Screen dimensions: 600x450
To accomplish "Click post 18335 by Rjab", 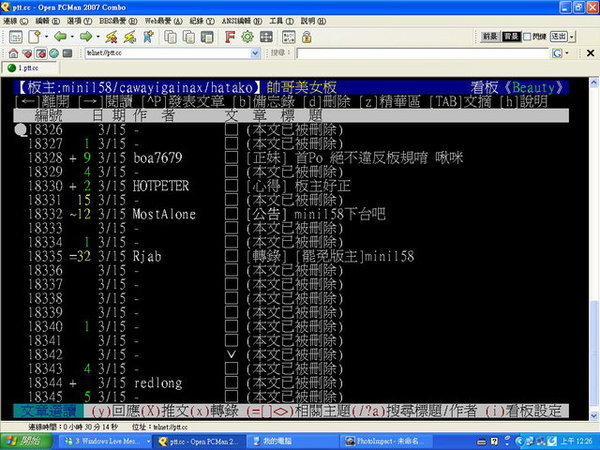I will coord(291,256).
